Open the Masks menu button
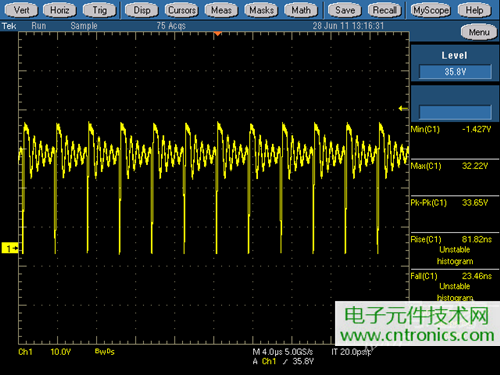Image resolution: width=500 pixels, height=375 pixels. click(261, 10)
